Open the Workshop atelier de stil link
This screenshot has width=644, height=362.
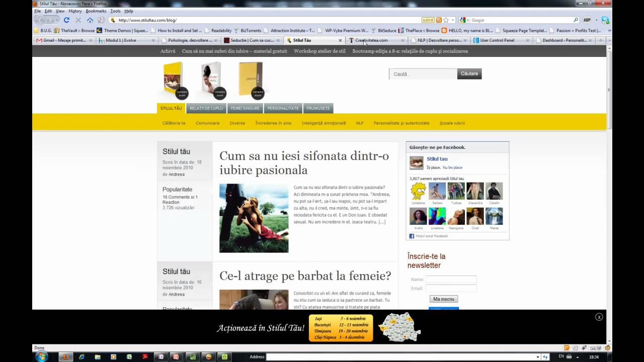coord(319,51)
